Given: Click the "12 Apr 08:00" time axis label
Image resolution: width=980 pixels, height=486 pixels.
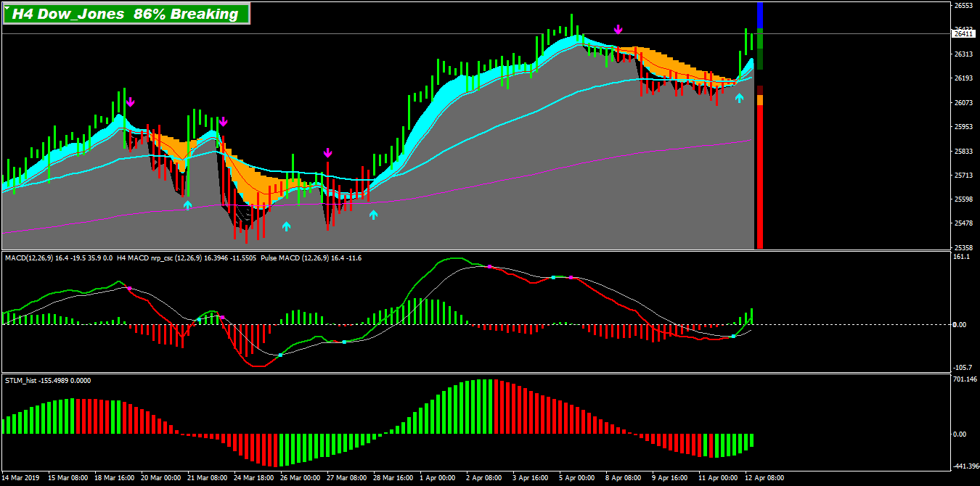Looking at the screenshot, I should pyautogui.click(x=765, y=478).
